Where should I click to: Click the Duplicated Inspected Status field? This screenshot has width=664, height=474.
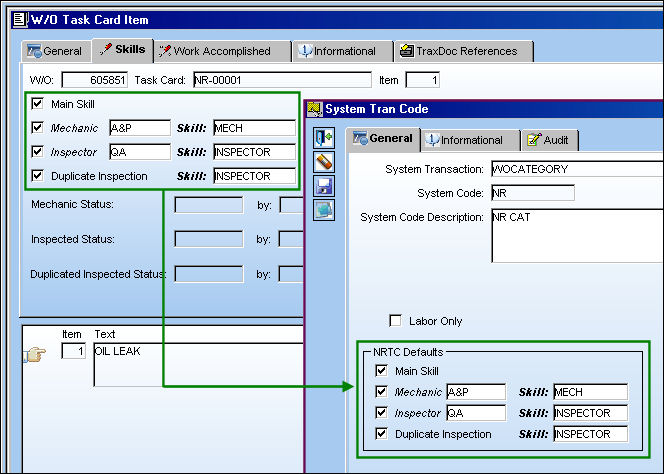[x=209, y=274]
